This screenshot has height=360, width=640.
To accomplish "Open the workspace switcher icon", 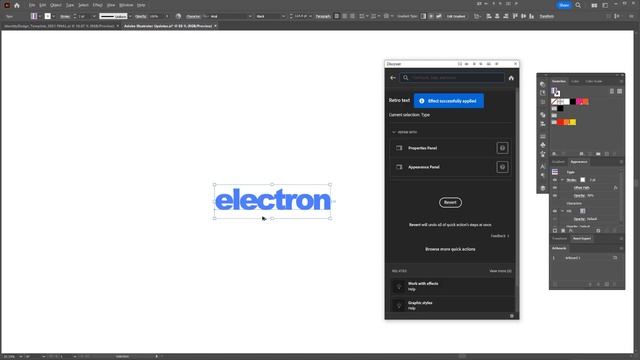I will pyautogui.click(x=605, y=5).
